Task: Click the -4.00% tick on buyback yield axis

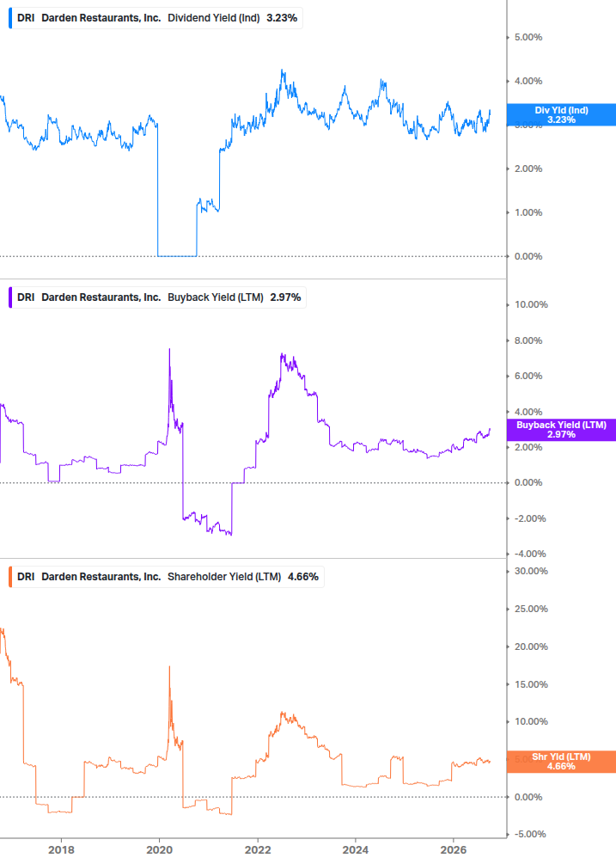Action: tap(530, 554)
